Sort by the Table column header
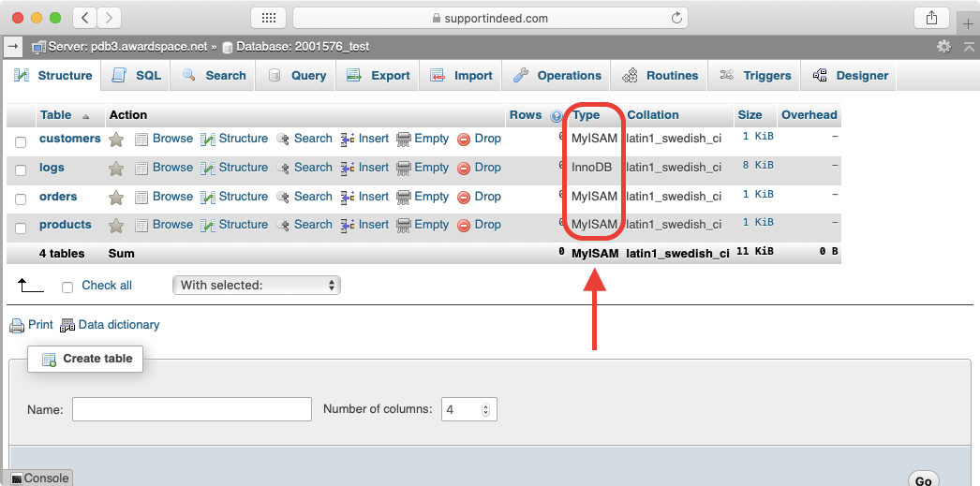 click(55, 115)
